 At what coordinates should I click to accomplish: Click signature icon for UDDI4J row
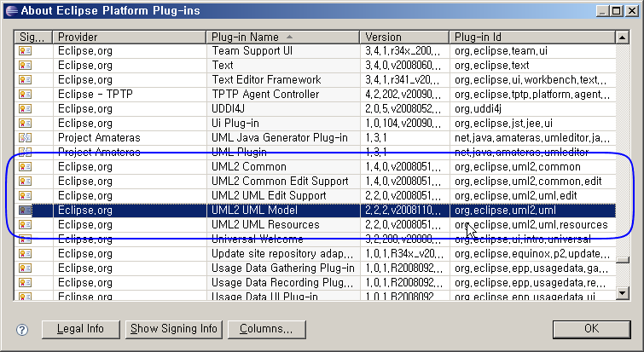26,108
